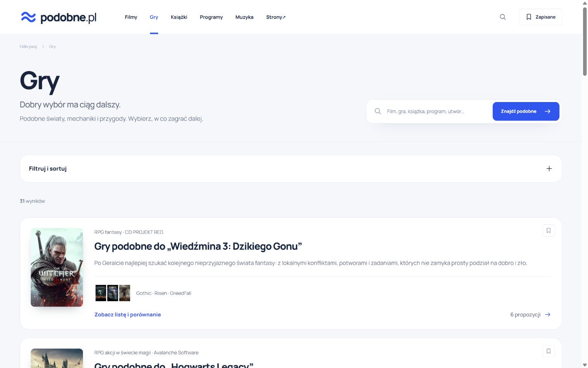Viewport: 588px width, 368px height.
Task: Bookmark the Wiedźmin 3 similar games card
Action: pos(548,230)
